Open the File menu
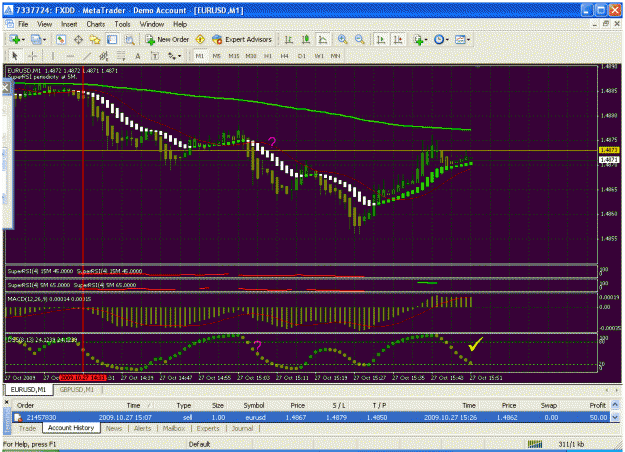 point(23,24)
